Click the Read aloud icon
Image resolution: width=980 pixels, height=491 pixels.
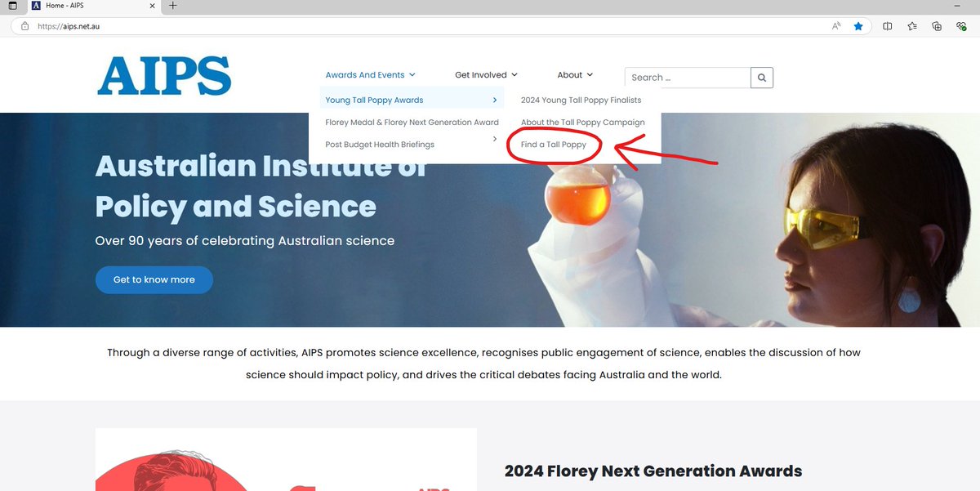(836, 26)
